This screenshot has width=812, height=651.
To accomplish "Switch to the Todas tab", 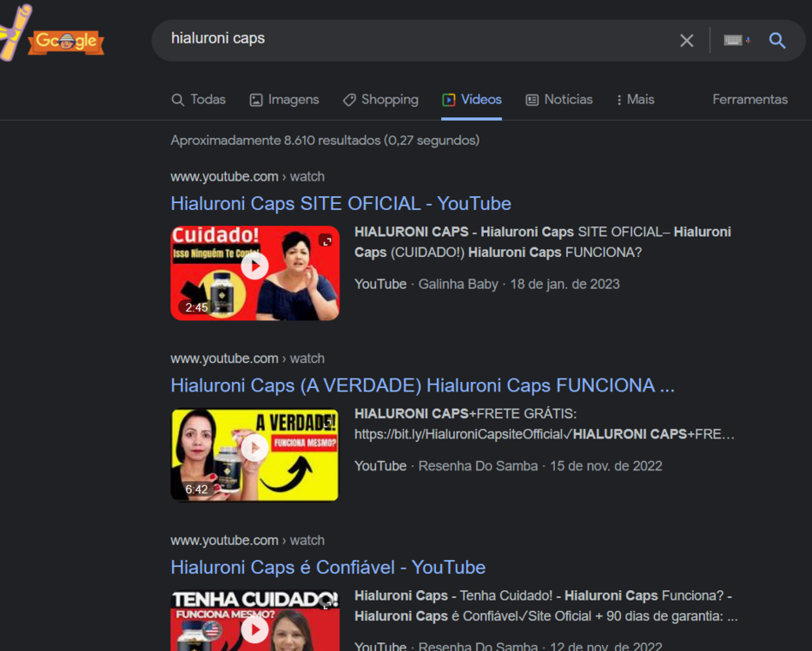I will point(199,99).
